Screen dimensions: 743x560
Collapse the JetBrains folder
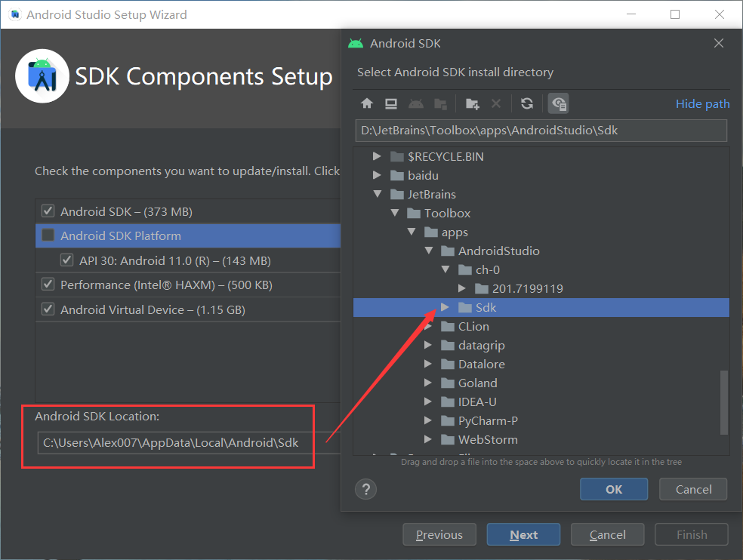pyautogui.click(x=376, y=194)
